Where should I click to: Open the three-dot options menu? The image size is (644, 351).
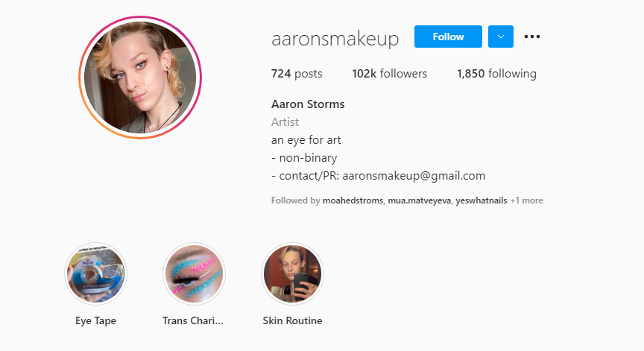pos(532,37)
